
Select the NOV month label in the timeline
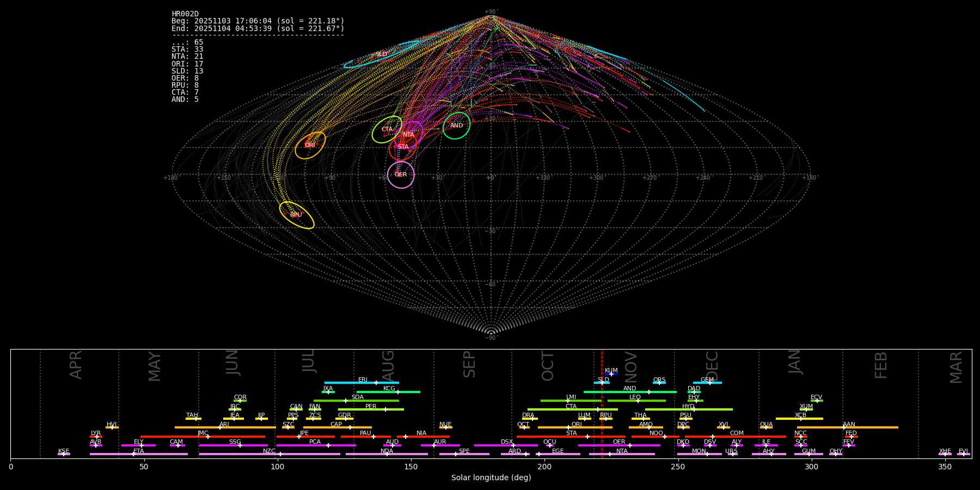click(x=630, y=366)
